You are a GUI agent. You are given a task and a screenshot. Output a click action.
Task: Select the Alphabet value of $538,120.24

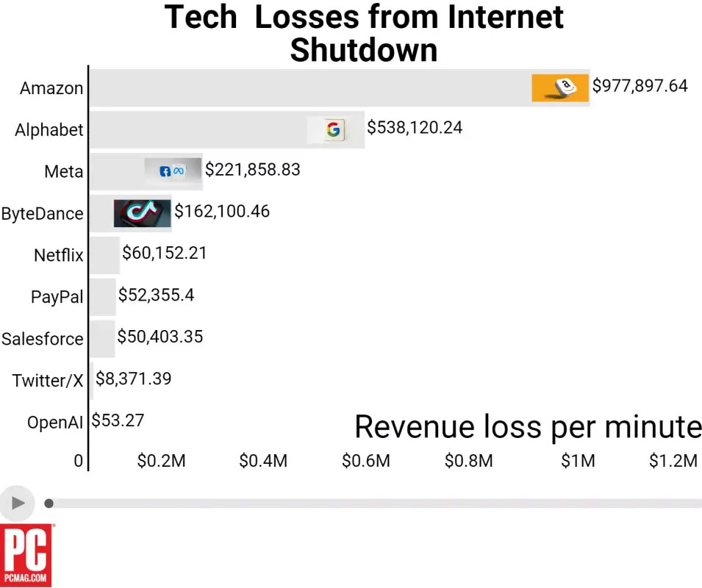415,127
